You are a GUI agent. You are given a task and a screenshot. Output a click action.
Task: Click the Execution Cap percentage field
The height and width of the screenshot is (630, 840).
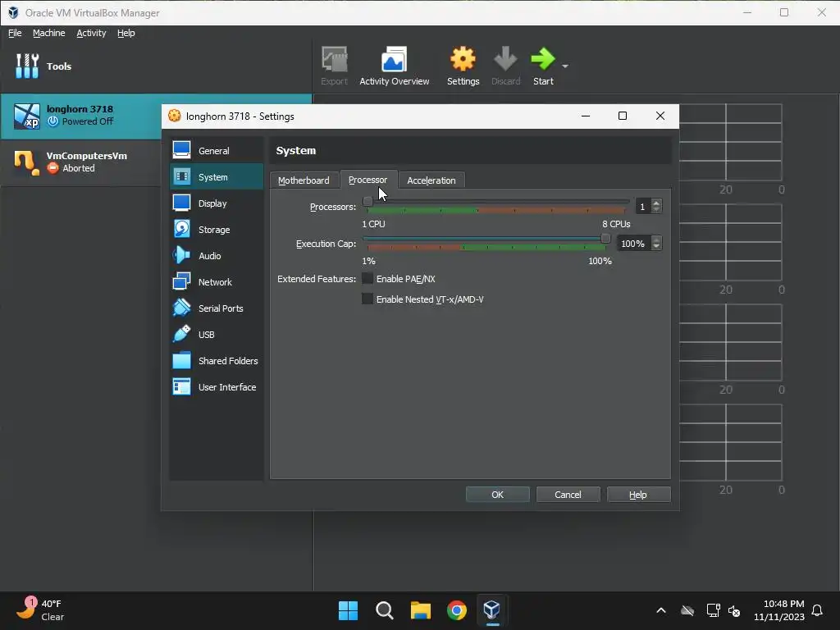tap(632, 244)
